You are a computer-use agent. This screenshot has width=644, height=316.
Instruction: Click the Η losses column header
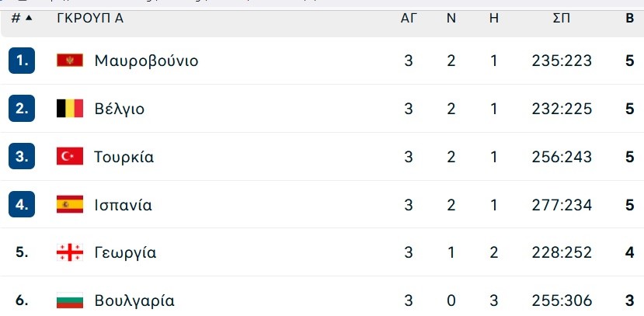click(x=494, y=19)
